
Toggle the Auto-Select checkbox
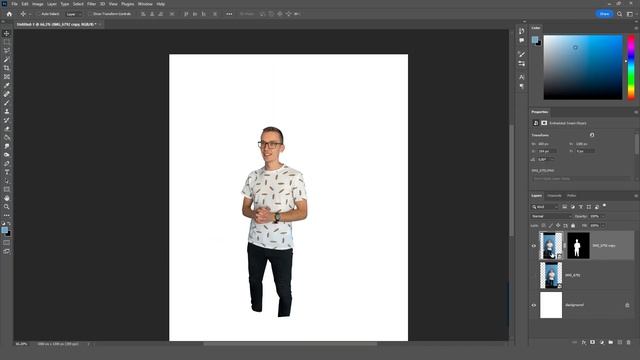[x=38, y=14]
